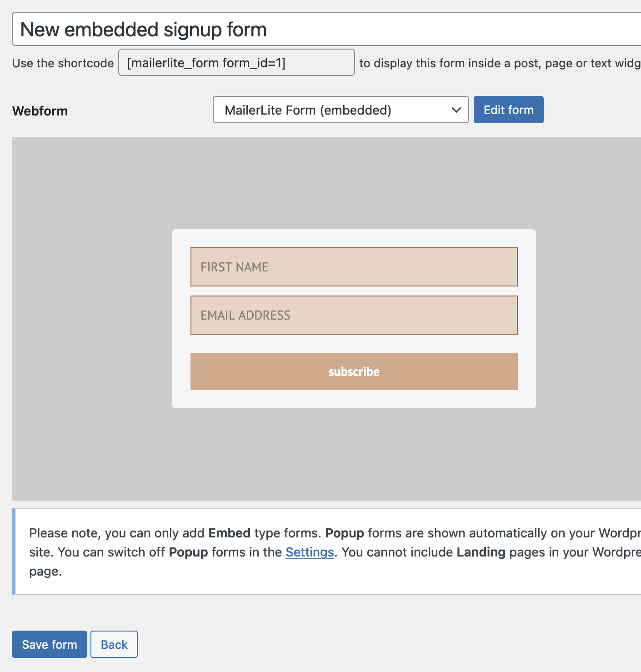Click the gray preview background area
This screenshot has height=672, width=641.
point(91,318)
